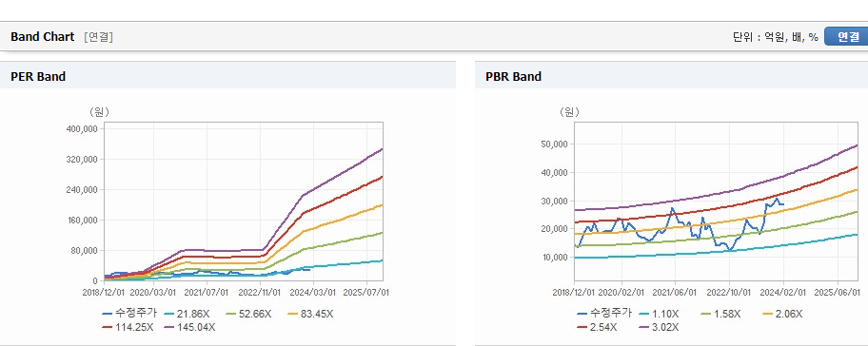868x346 pixels.
Task: Toggle 3.02X legend series
Action: [659, 327]
